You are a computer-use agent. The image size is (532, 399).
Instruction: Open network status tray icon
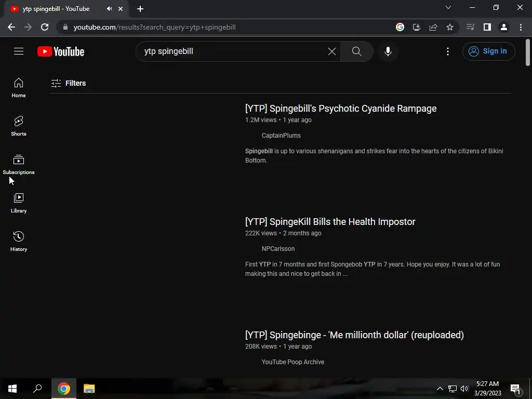(x=453, y=389)
